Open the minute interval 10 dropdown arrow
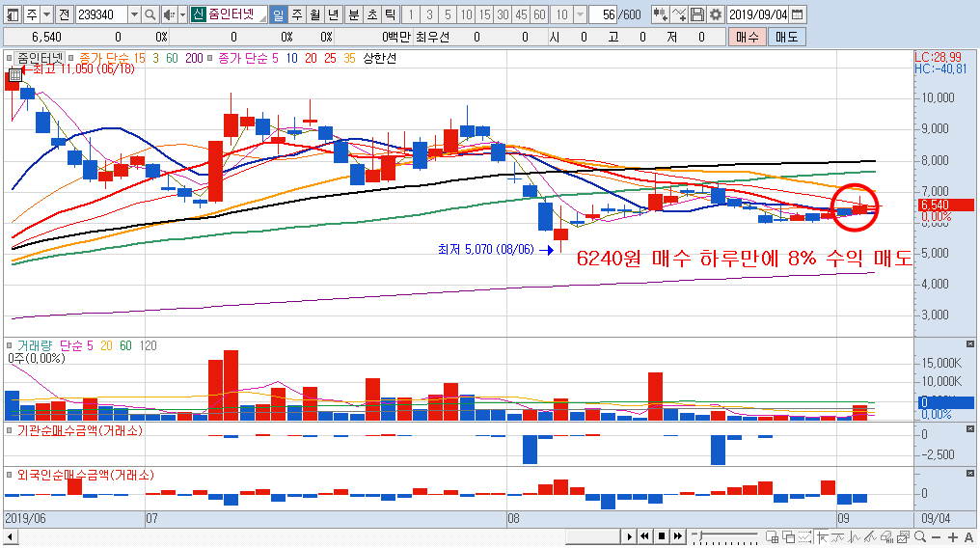Viewport: 980px width, 548px height. [x=580, y=14]
